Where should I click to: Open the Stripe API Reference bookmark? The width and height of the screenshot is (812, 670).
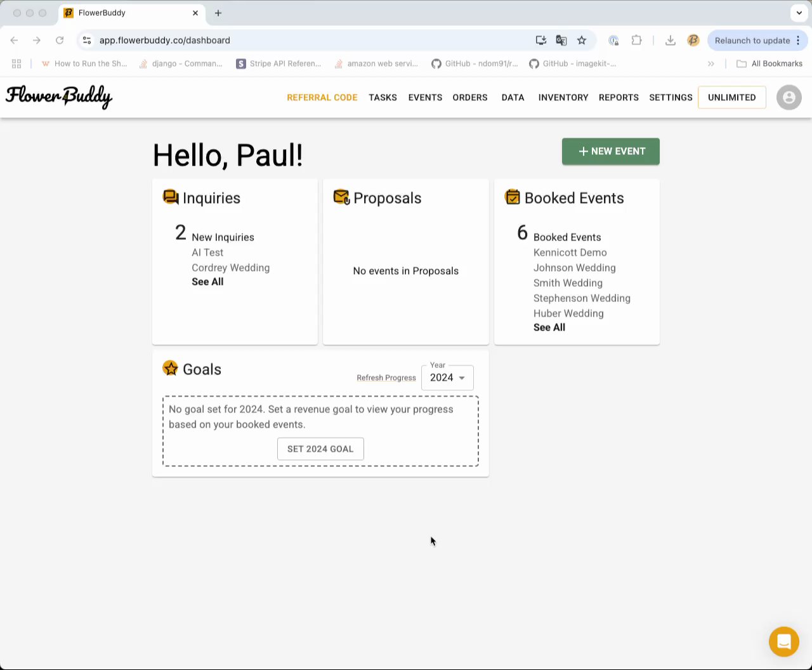coord(278,63)
